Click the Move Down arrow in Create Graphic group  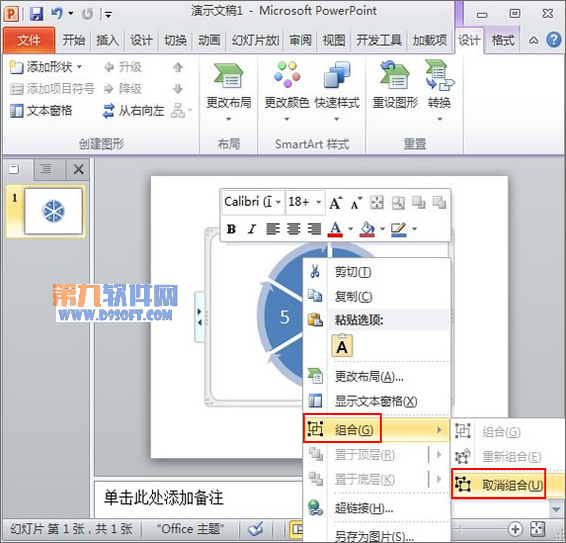pyautogui.click(x=178, y=89)
